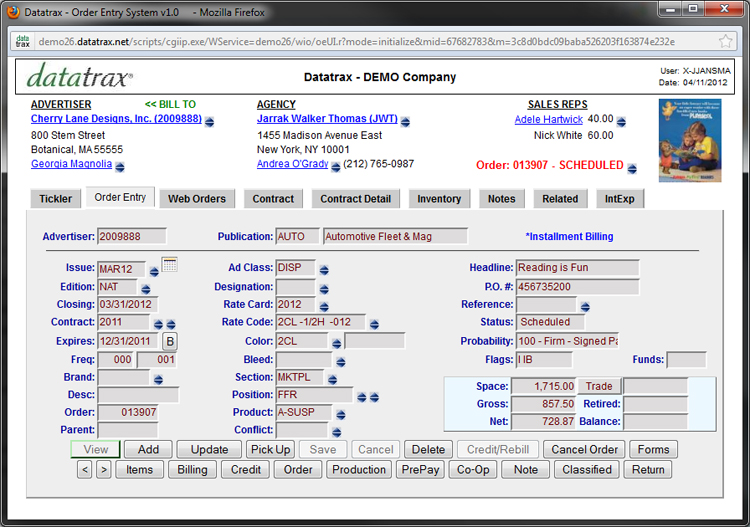Click the lookup arrow beside Conflict field
750x527 pixels.
[x=336, y=432]
